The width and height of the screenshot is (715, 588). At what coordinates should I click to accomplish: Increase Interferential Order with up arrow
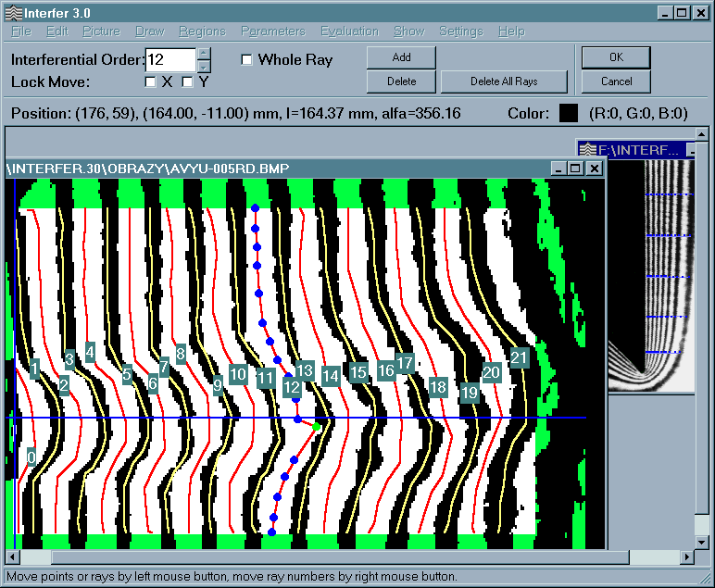205,54
